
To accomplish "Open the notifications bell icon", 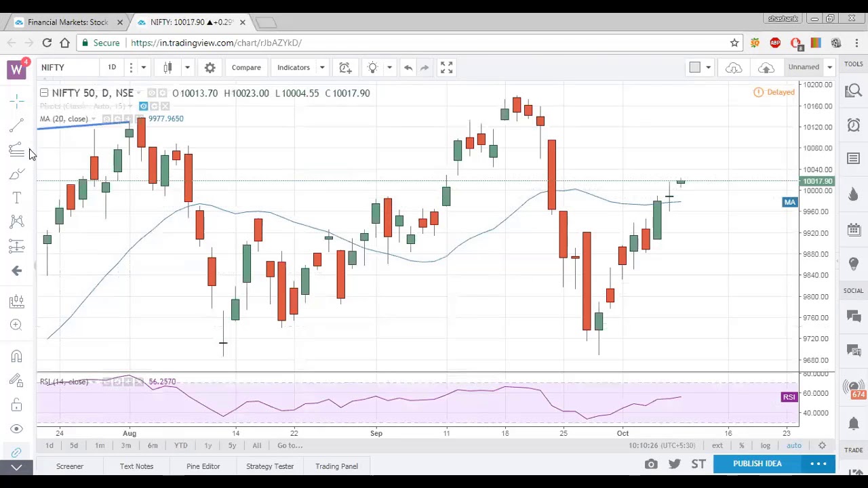I will coord(853,424).
